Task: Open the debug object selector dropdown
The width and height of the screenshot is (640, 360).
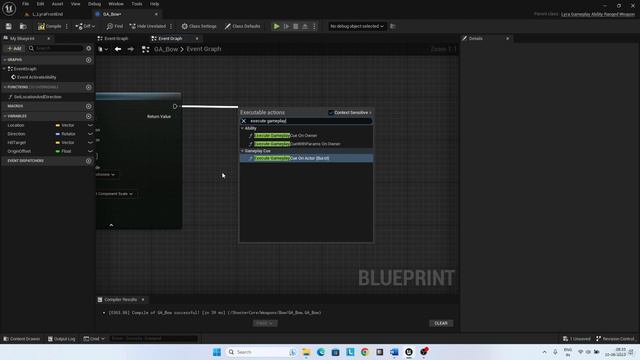Action: click(357, 26)
